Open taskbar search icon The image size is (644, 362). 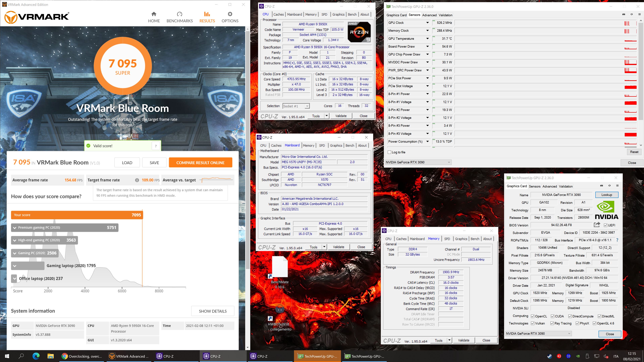(x=21, y=356)
